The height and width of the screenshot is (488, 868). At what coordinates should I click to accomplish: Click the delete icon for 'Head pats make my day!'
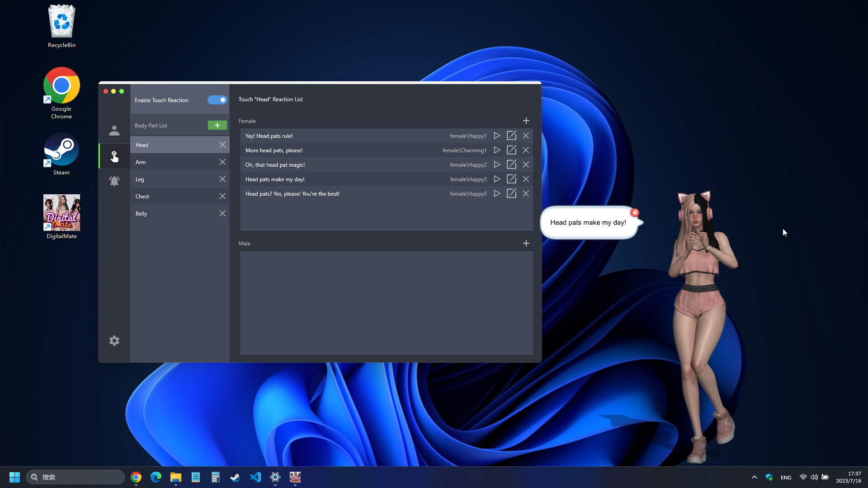coord(525,179)
